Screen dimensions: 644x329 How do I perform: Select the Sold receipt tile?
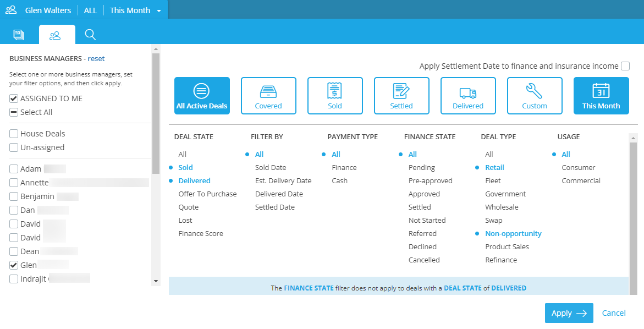(335, 96)
